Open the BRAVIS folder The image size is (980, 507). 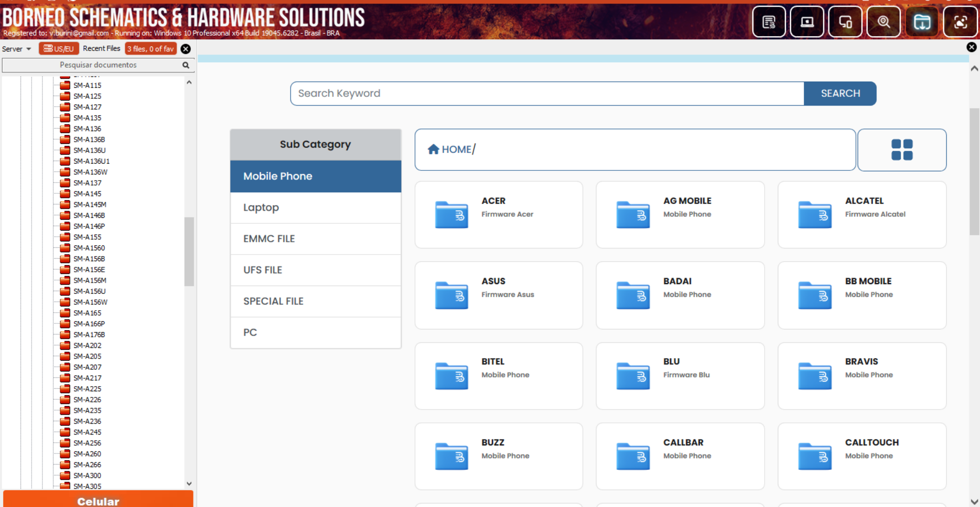[x=862, y=376]
